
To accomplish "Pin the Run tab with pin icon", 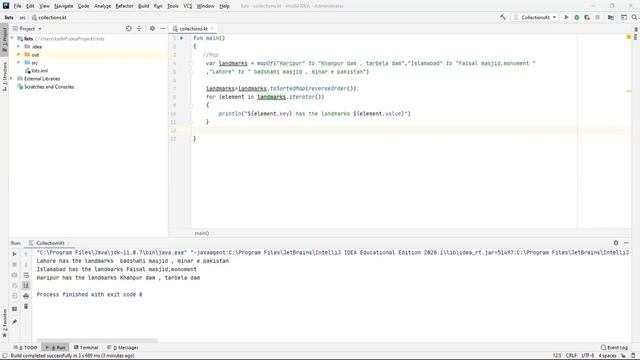I will tap(14, 322).
